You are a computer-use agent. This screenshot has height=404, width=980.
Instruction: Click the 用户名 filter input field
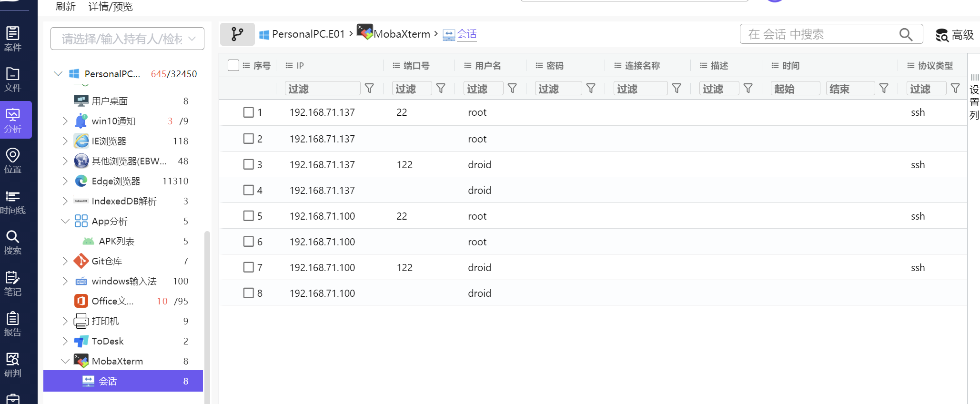click(x=483, y=89)
